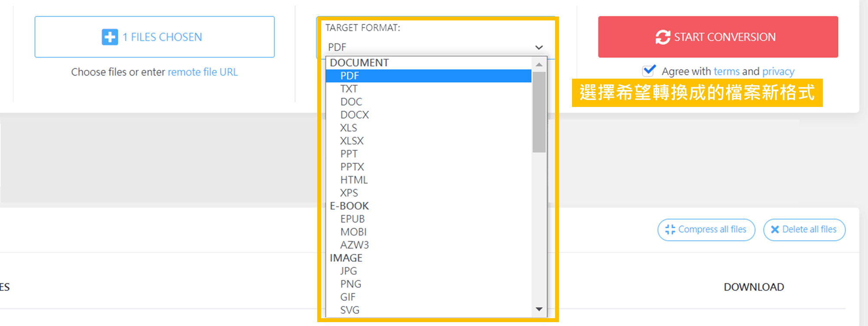Viewport: 868px width, 326px height.
Task: Select XLSX in the document formats
Action: pyautogui.click(x=352, y=141)
